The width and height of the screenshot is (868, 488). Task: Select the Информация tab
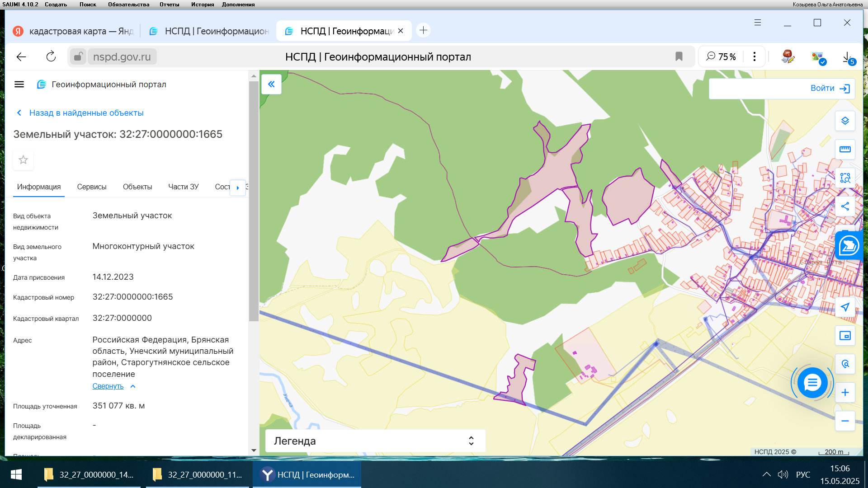point(39,187)
